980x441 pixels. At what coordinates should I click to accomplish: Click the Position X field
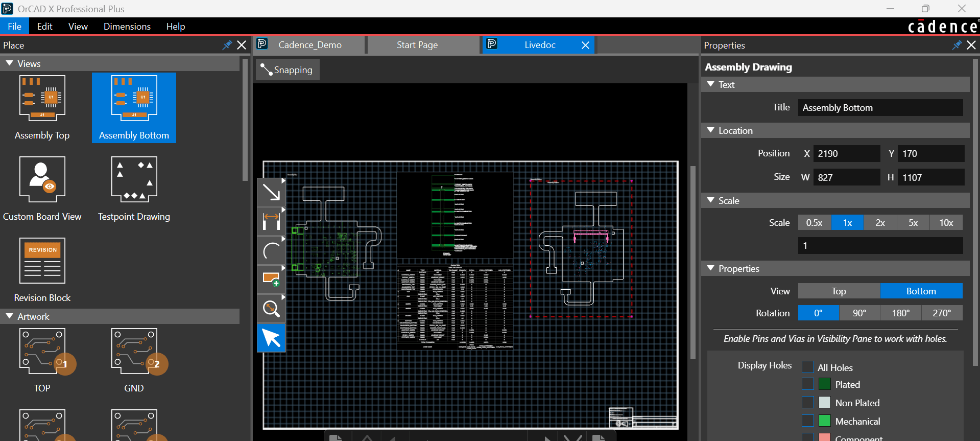(847, 153)
